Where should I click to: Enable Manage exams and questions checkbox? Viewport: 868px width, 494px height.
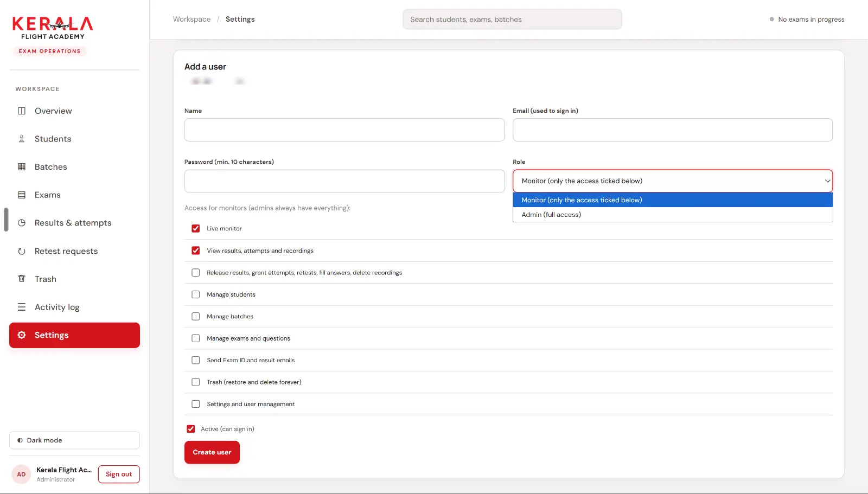(196, 338)
